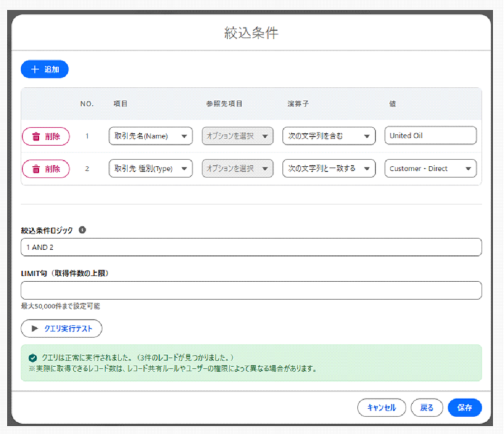Click the query success message banner
Image resolution: width=504 pixels, height=434 pixels.
(x=251, y=363)
